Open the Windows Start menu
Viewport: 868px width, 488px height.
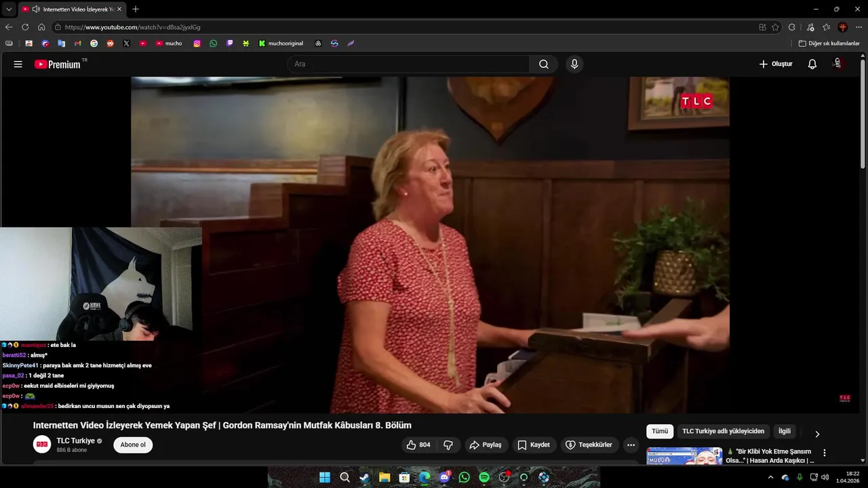(x=325, y=477)
